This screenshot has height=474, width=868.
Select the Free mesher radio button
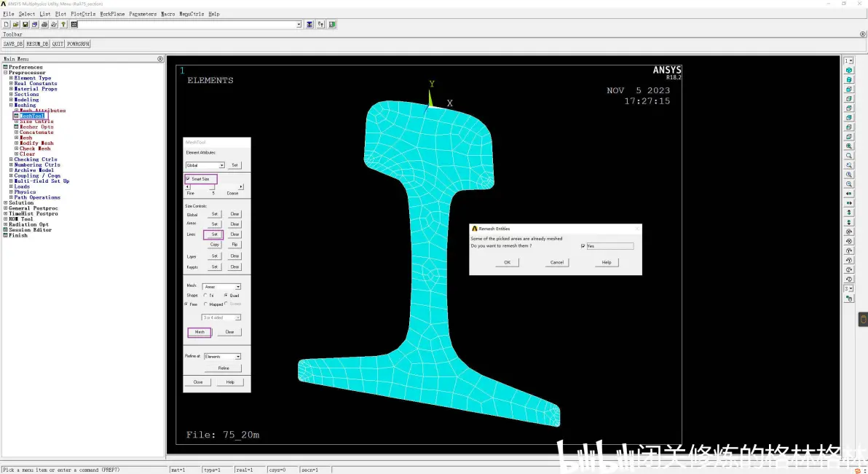[x=186, y=304]
